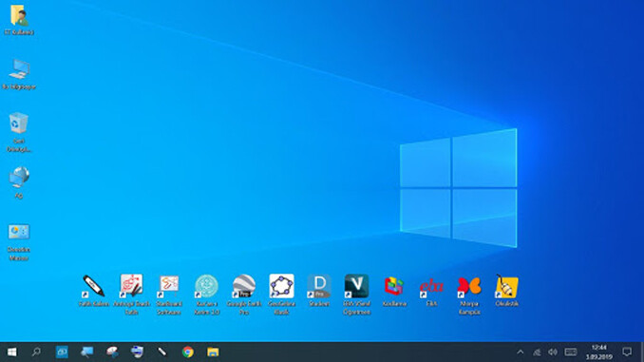Screen dimensions: 644x362
Task: Open the Windows Start menu
Action: pos(12,352)
